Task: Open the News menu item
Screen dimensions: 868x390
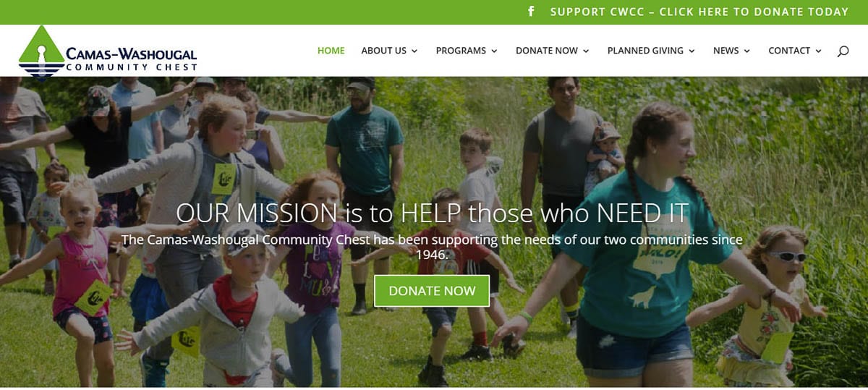Action: click(726, 51)
